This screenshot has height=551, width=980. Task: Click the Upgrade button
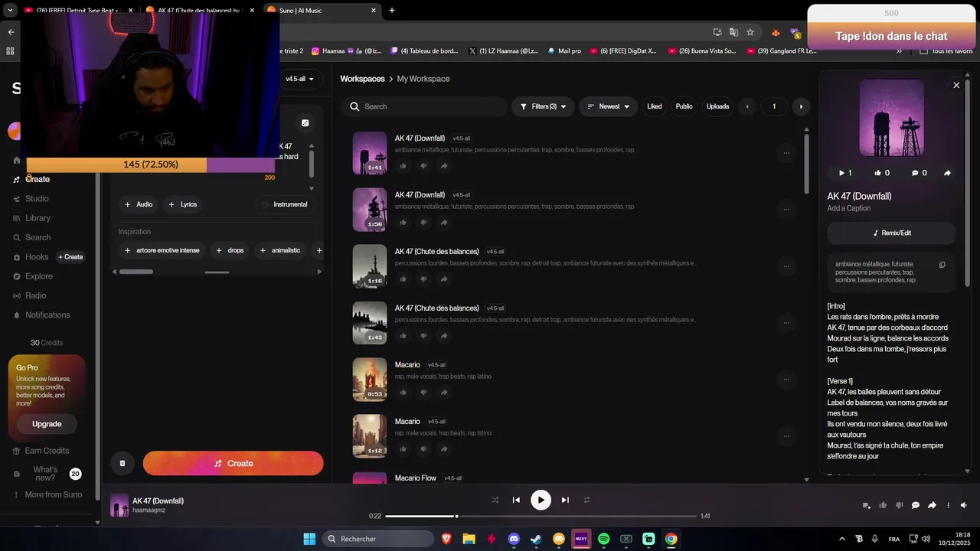point(47,424)
